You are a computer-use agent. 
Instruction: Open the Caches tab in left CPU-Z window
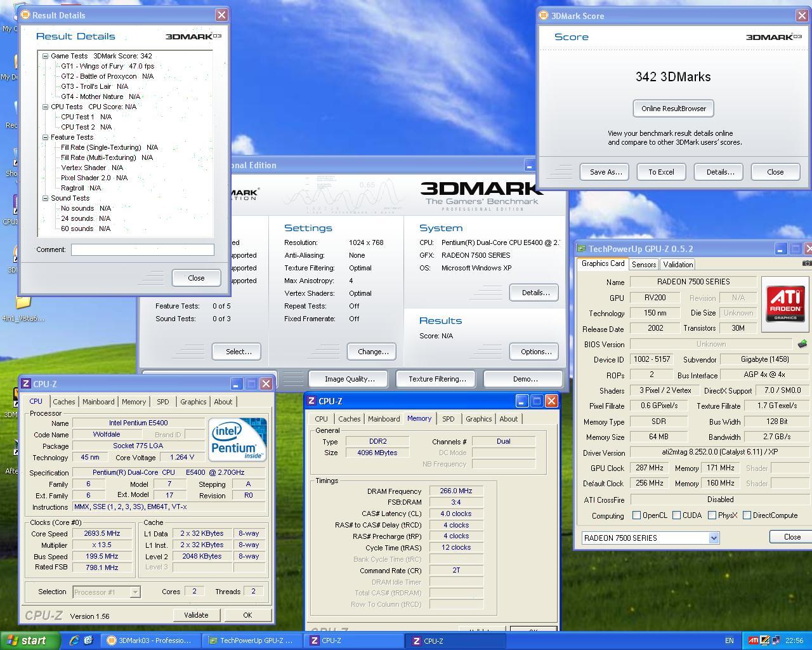pyautogui.click(x=64, y=402)
